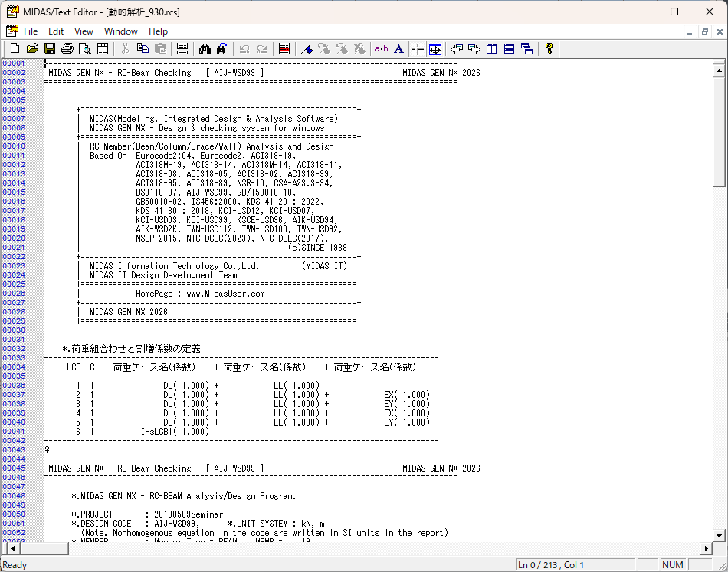
Task: Open help with the yellow question mark icon
Action: point(549,49)
